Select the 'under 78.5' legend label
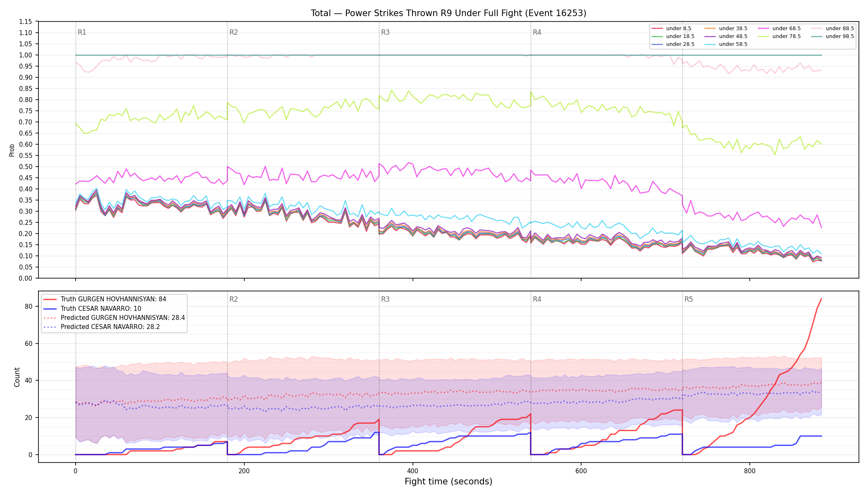 coord(787,36)
